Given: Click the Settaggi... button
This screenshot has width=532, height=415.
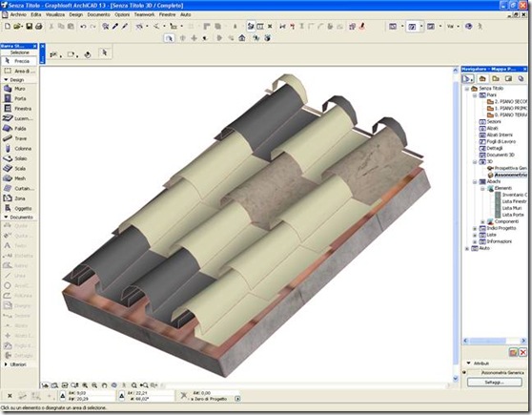Looking at the screenshot, I should click(494, 383).
